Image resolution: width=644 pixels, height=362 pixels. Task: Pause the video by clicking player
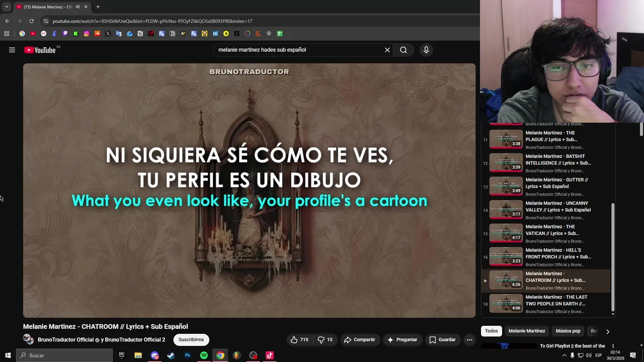(x=249, y=191)
